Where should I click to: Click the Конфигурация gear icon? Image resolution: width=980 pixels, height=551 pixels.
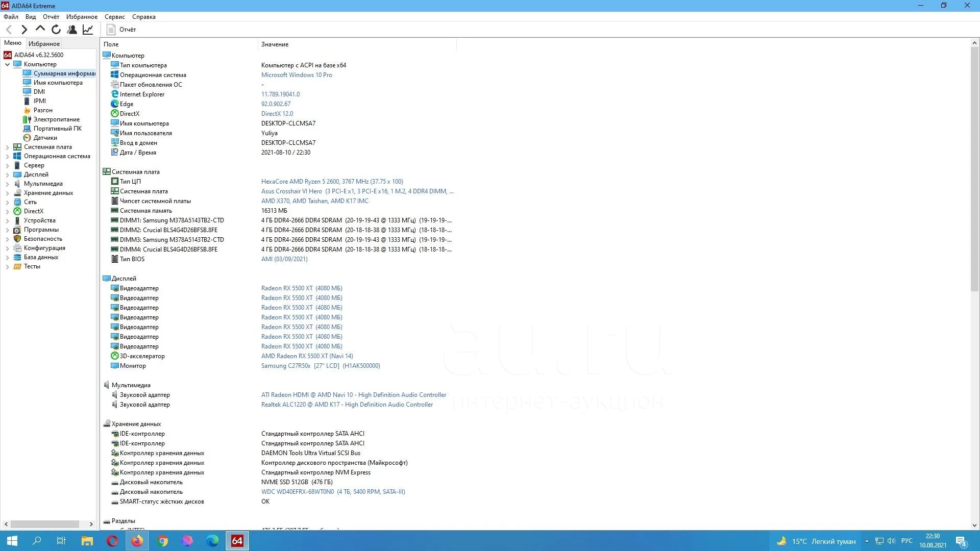click(x=17, y=248)
